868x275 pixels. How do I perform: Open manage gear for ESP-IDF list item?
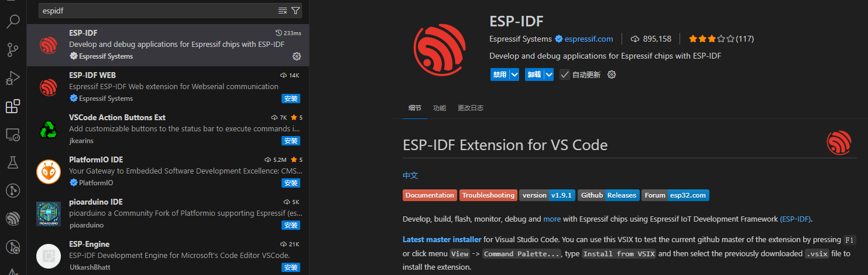(296, 56)
